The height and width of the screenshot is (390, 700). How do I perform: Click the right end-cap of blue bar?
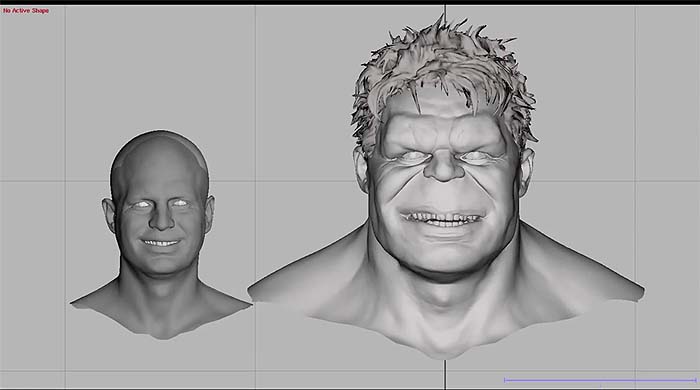click(696, 380)
